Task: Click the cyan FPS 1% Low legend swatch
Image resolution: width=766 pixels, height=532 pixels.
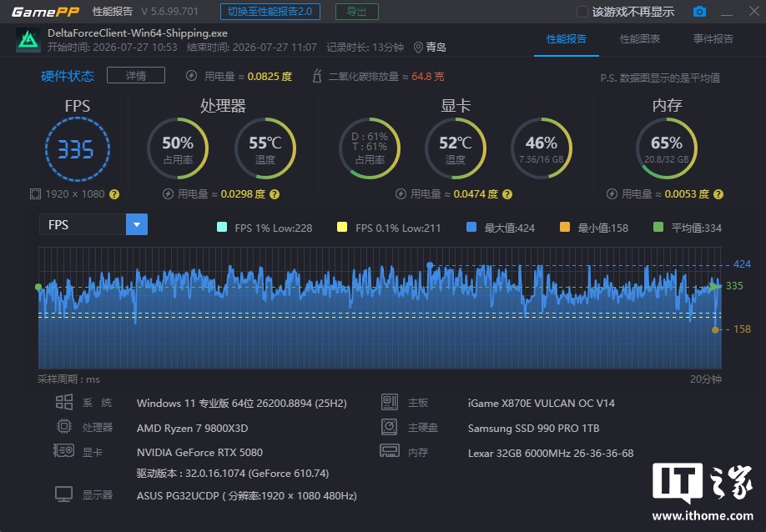Action: click(222, 227)
